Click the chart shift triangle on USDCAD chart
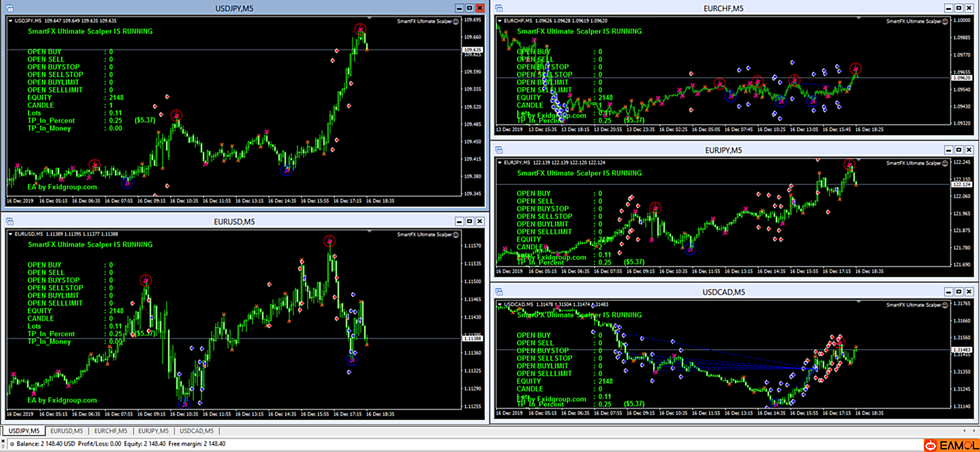Viewport: 980px width, 452px height. pos(859,302)
